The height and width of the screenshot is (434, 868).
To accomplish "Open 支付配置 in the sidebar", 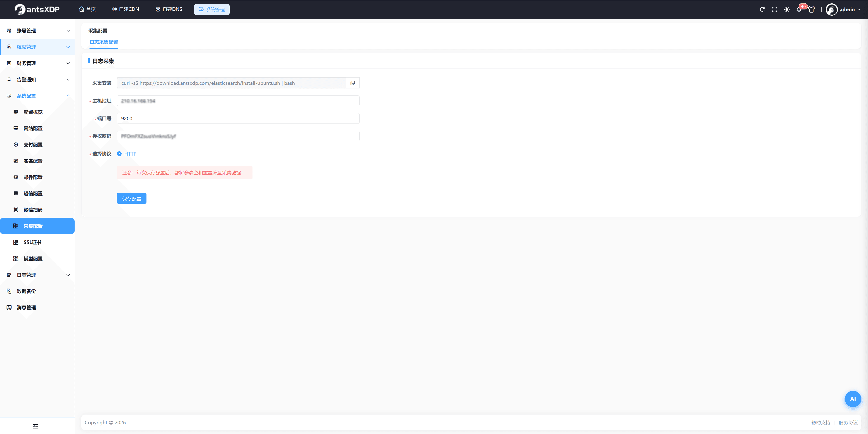I will (37, 145).
